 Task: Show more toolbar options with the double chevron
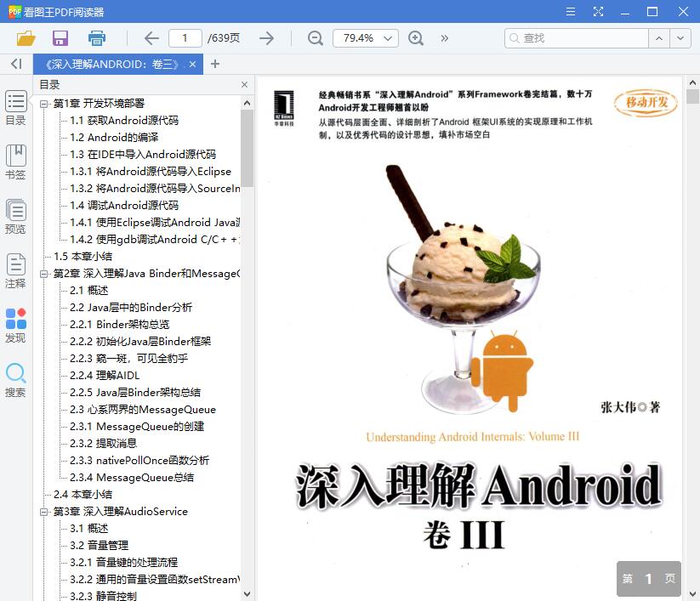(x=444, y=38)
